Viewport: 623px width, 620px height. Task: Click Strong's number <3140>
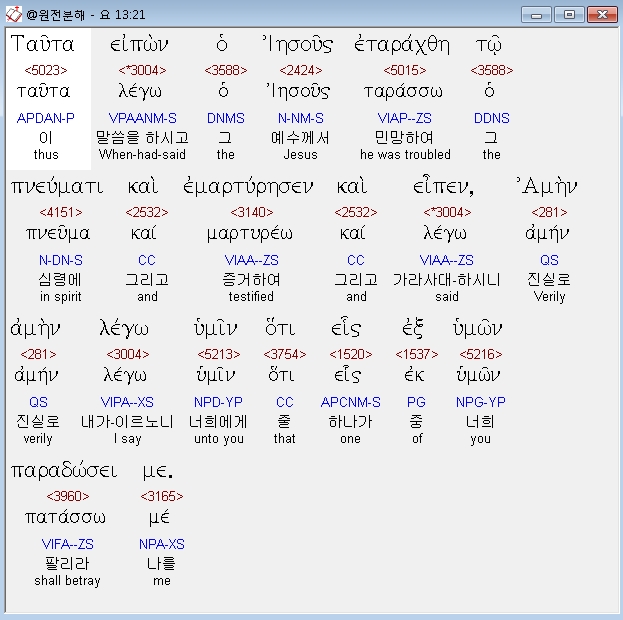252,212
